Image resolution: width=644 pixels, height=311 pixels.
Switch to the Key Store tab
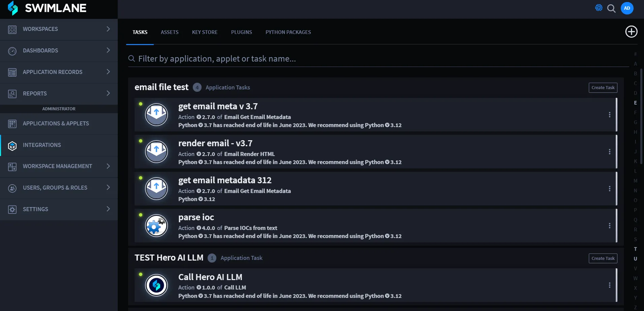point(205,32)
